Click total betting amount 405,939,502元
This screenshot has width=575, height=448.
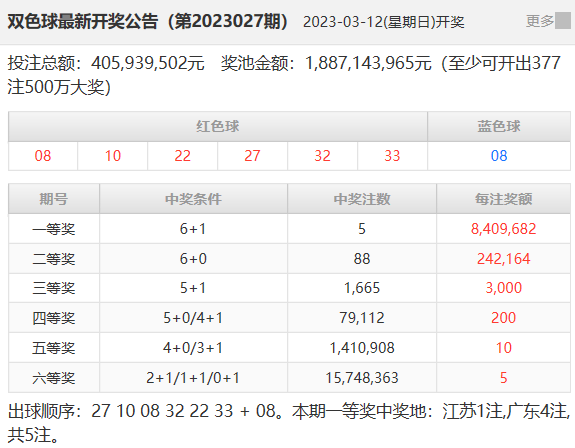pyautogui.click(x=148, y=63)
